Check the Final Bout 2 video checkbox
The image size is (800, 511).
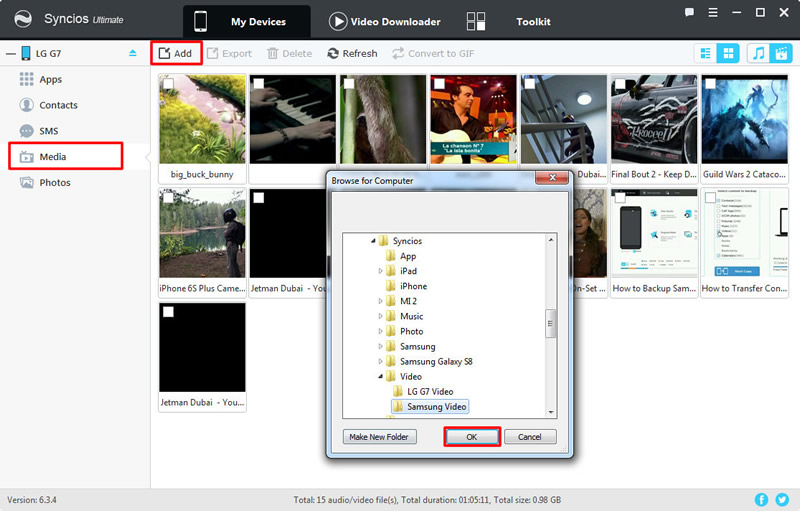point(620,84)
